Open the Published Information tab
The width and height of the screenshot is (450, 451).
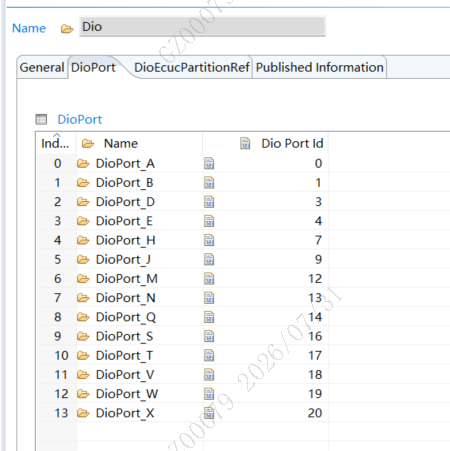[319, 67]
